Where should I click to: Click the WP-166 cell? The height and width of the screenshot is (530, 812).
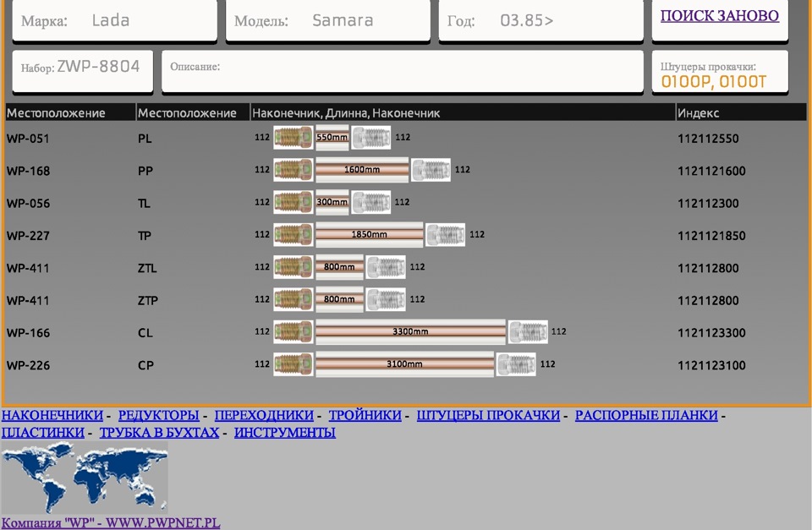click(28, 333)
